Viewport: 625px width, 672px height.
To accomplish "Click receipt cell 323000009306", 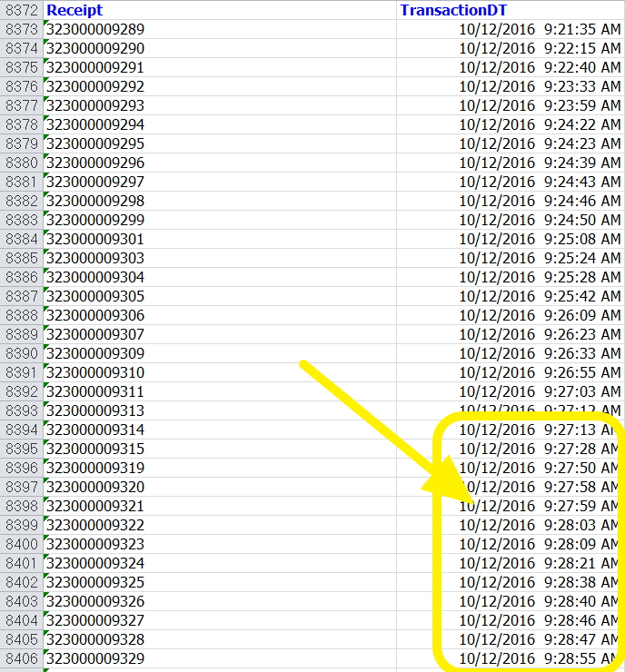I will 220,315.
